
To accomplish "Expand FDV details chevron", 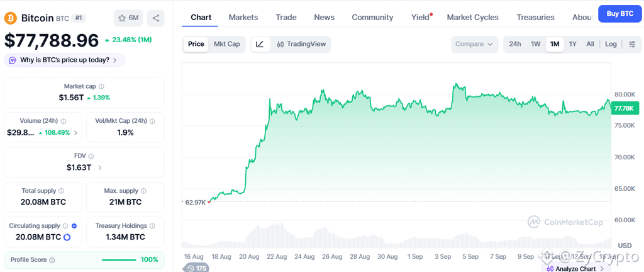I will (100, 167).
